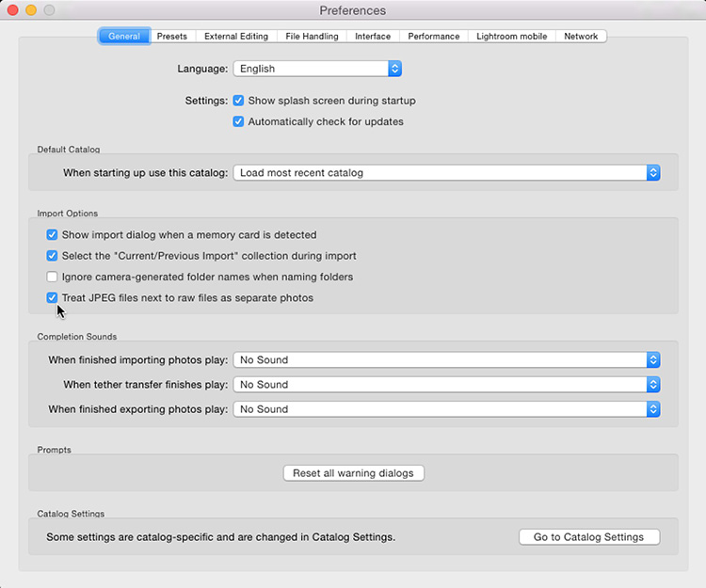
Task: Open the Language dropdown
Action: [x=317, y=69]
